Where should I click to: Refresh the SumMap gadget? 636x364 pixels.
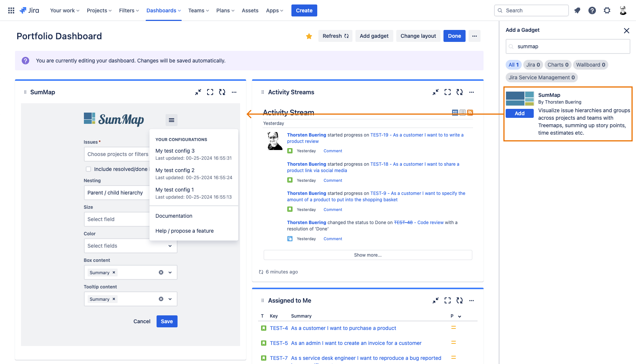click(x=222, y=92)
